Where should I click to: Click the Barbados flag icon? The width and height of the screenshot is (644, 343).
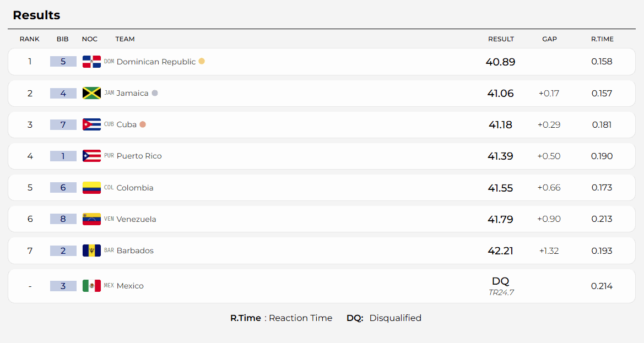pos(91,251)
